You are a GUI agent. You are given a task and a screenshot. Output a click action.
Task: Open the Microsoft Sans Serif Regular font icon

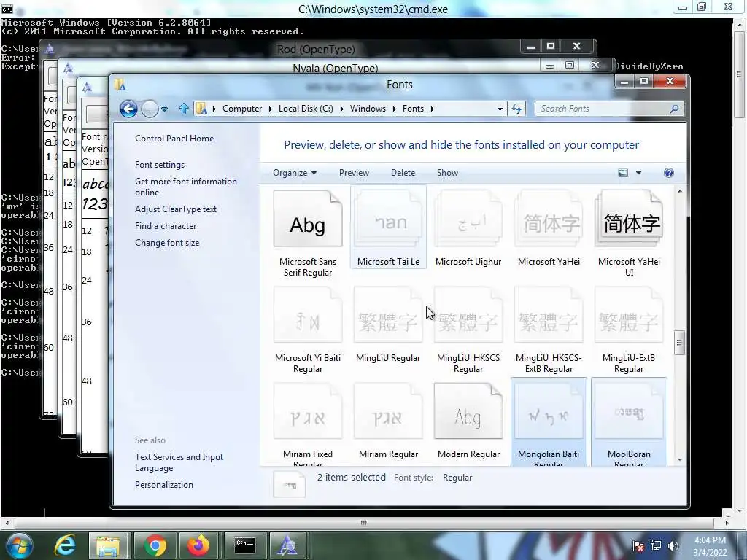pos(308,219)
